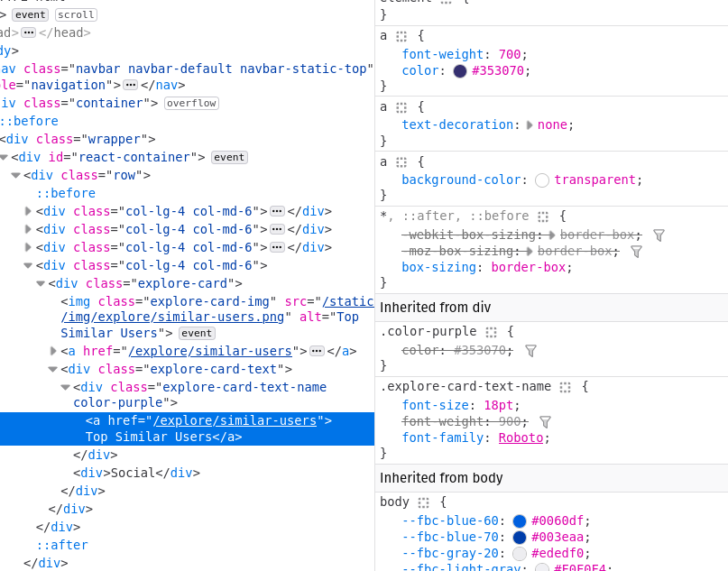
Task: Open color picker for #353070 swatch
Action: click(460, 71)
